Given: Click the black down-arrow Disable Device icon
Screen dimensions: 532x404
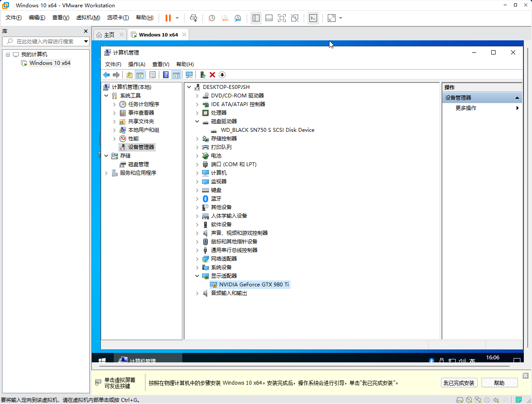Looking at the screenshot, I should tap(222, 75).
